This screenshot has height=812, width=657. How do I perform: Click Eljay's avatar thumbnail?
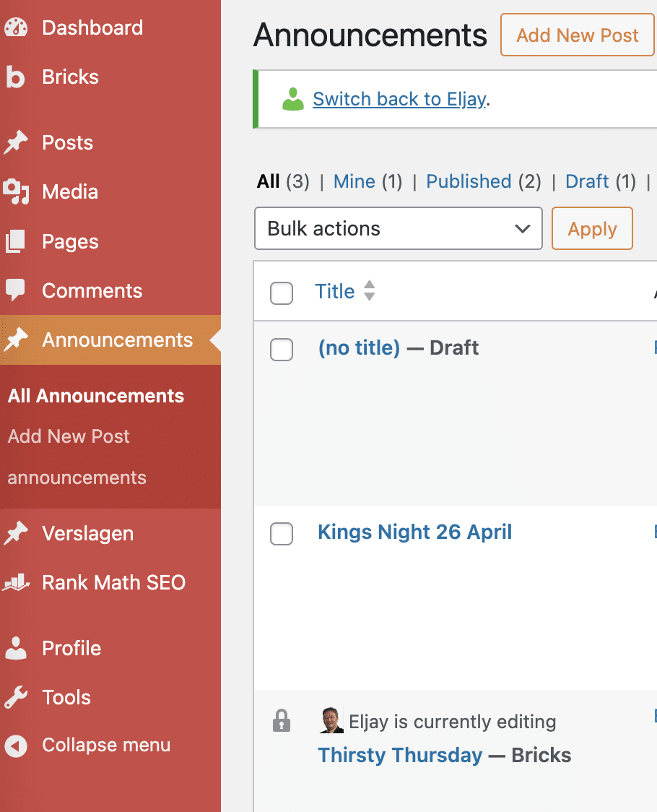click(x=331, y=720)
